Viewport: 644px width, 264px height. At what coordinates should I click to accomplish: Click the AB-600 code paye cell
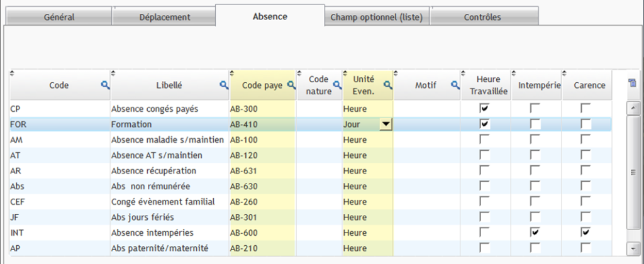[x=262, y=233]
